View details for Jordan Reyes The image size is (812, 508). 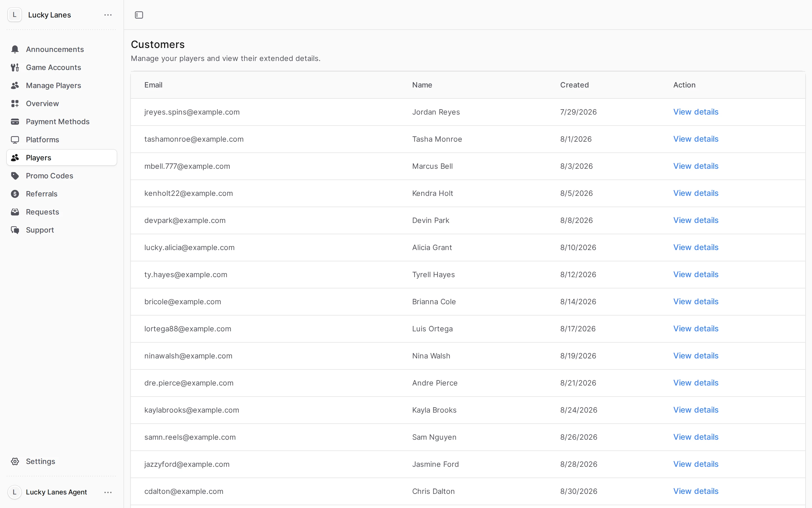pyautogui.click(x=696, y=112)
